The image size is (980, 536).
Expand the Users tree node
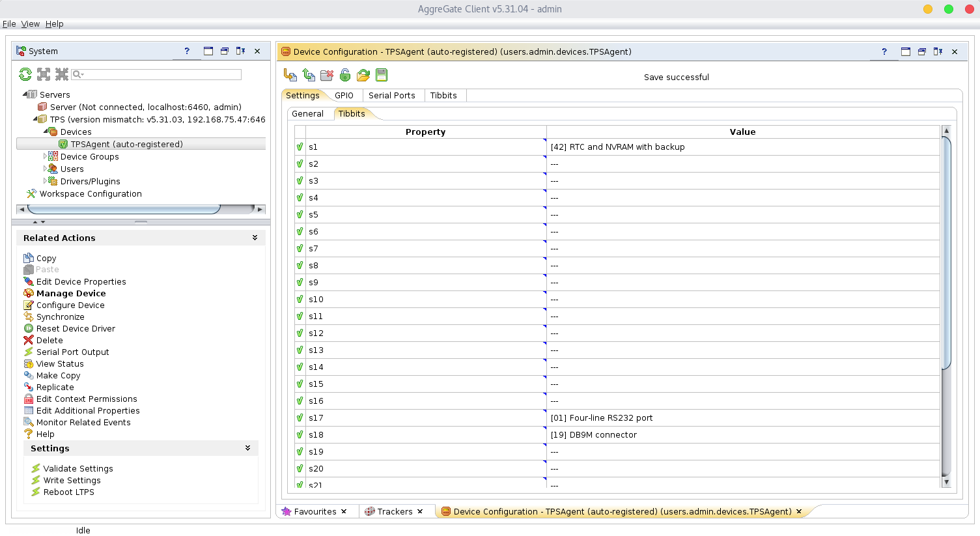[46, 169]
